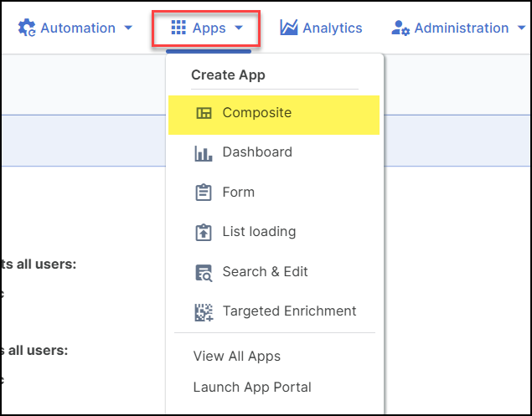Viewport: 532px width, 416px height.
Task: Expand the Administration dropdown arrow
Action: tap(521, 28)
